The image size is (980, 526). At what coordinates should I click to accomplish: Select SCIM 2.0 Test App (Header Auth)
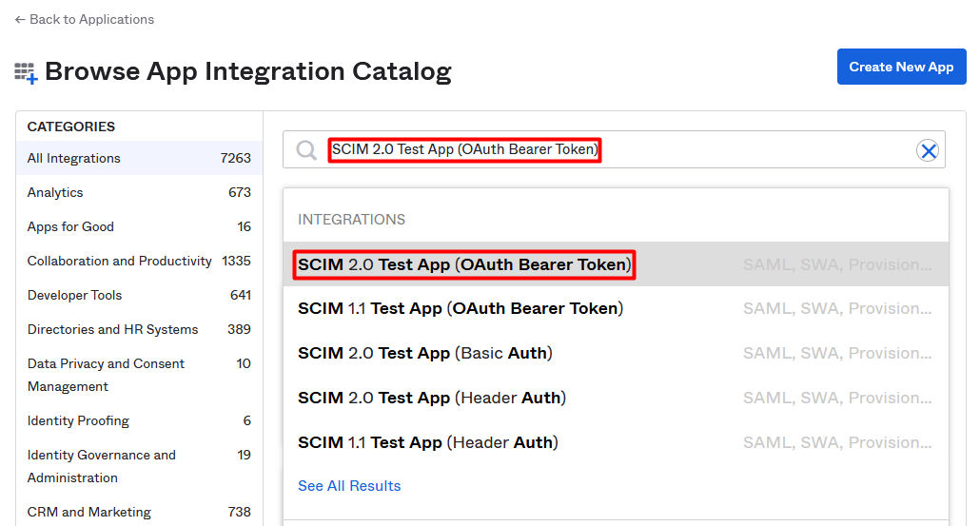point(616,398)
